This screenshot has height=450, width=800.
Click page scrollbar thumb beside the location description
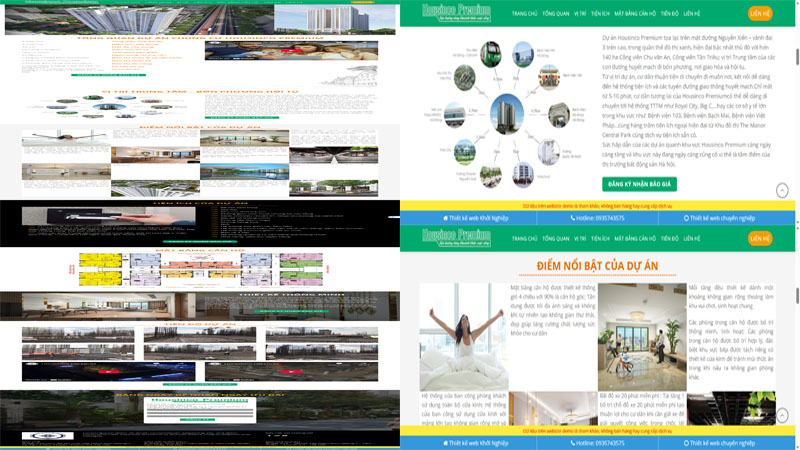797,57
